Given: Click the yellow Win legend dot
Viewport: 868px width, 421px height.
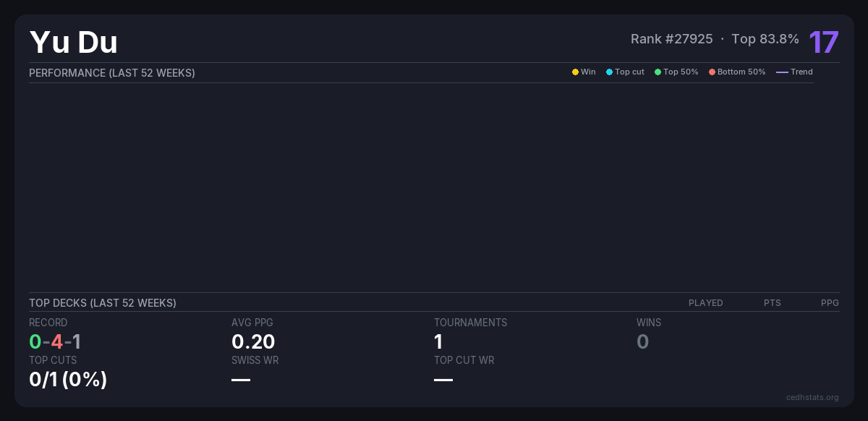Looking at the screenshot, I should (x=575, y=72).
